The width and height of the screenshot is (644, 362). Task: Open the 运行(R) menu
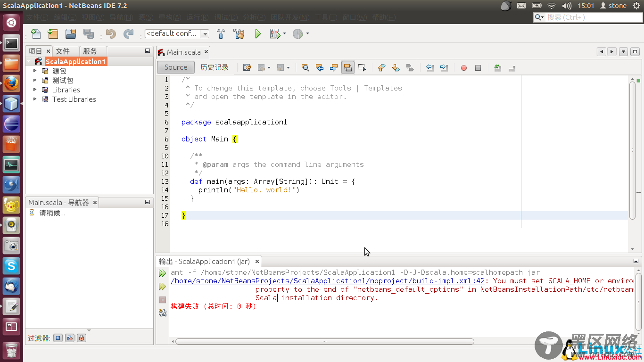[198, 17]
